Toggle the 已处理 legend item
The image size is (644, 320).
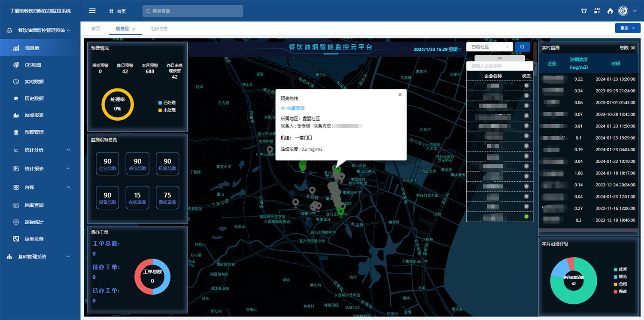[x=167, y=103]
